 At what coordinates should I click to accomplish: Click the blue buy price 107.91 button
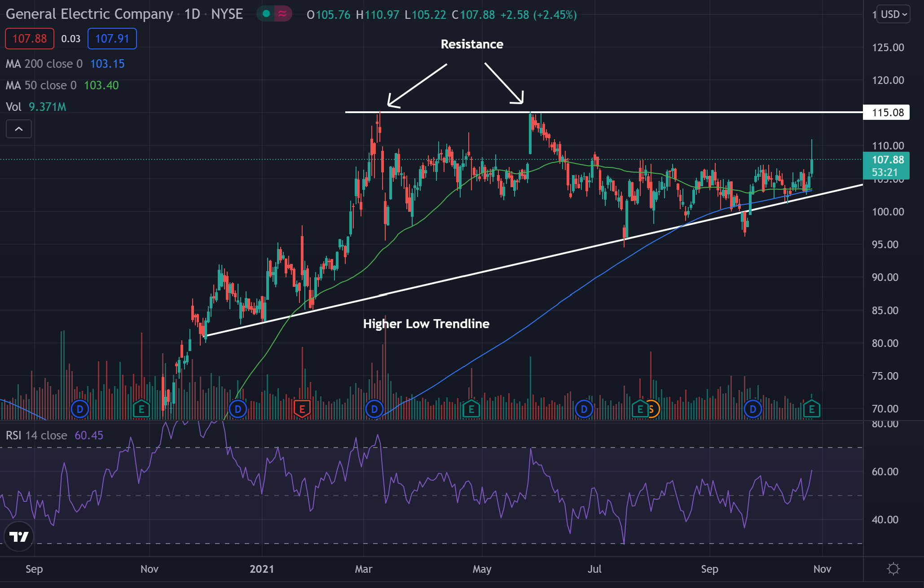112,39
